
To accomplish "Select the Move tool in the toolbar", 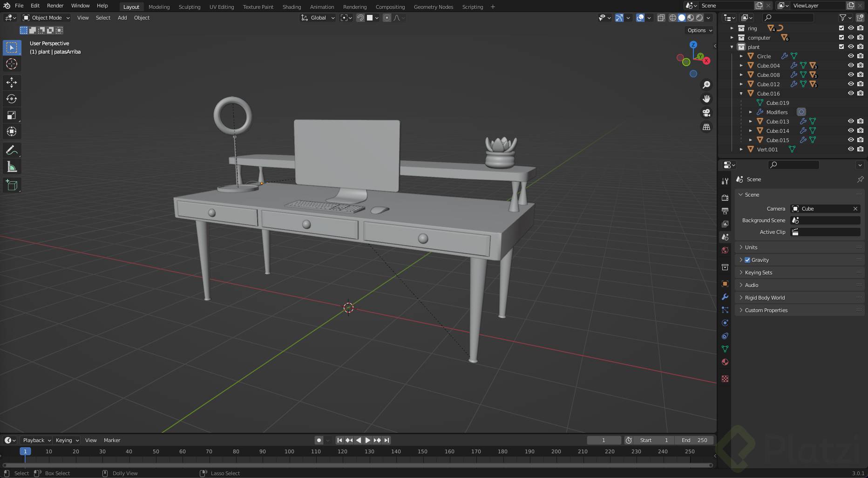I will (12, 82).
